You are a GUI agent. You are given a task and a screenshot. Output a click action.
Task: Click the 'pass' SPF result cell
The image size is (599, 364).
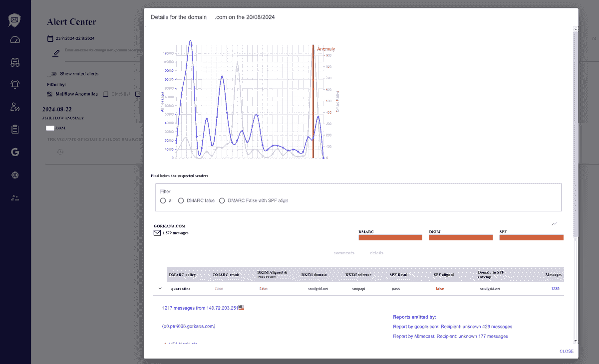396,289
